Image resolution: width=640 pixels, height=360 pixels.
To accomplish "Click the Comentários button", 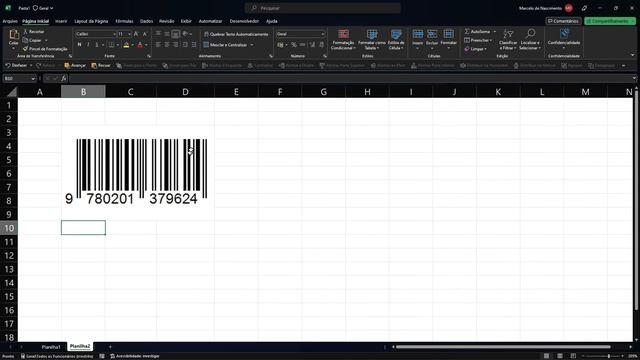I will pos(563,21).
